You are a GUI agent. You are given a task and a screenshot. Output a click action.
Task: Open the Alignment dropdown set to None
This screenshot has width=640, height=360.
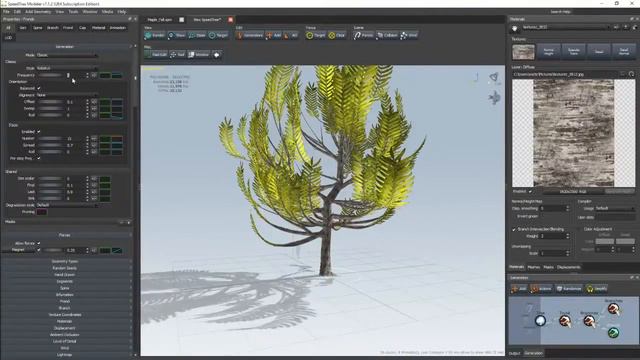67,95
